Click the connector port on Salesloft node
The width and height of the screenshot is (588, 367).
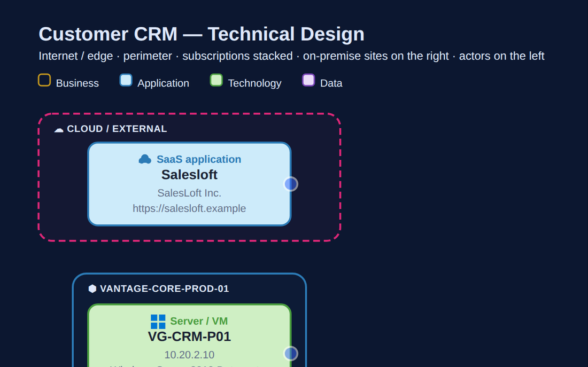coord(291,184)
